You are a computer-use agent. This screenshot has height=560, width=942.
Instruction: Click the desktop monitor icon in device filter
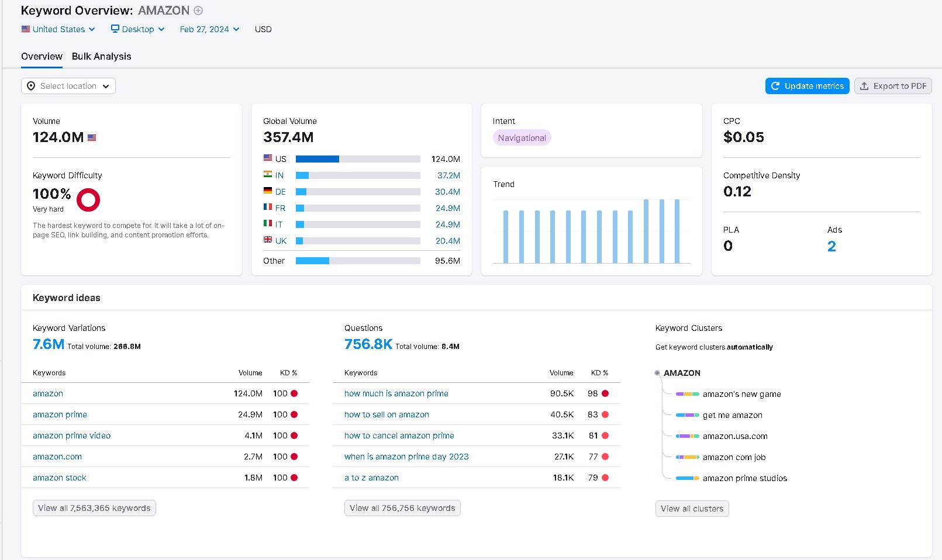115,29
